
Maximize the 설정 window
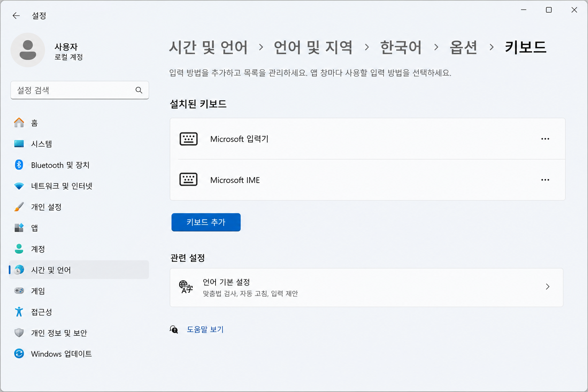pyautogui.click(x=549, y=10)
